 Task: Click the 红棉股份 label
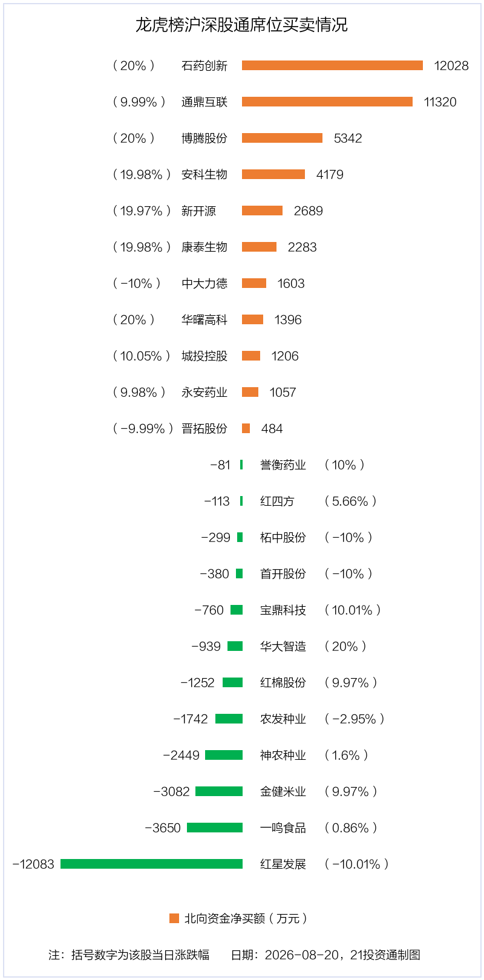point(283,682)
